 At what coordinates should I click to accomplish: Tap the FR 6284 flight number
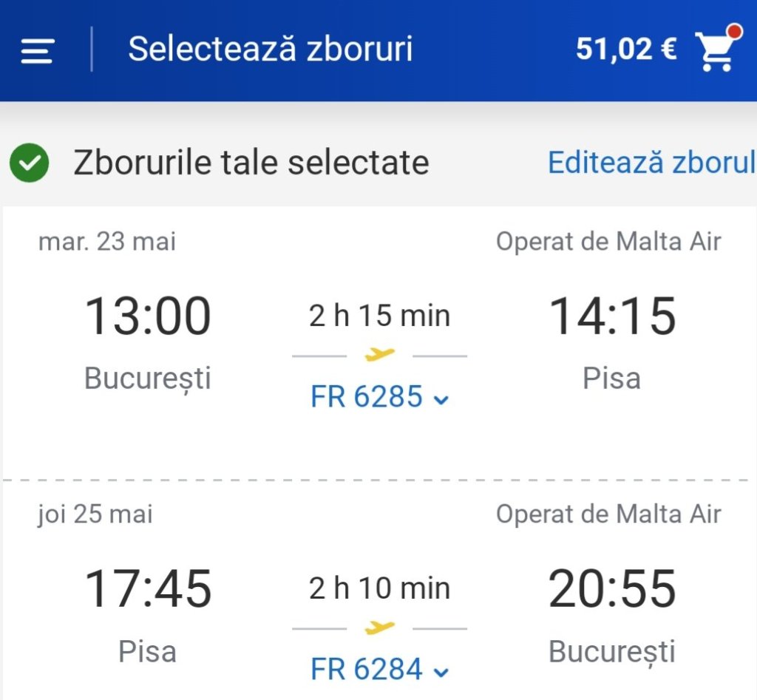367,670
